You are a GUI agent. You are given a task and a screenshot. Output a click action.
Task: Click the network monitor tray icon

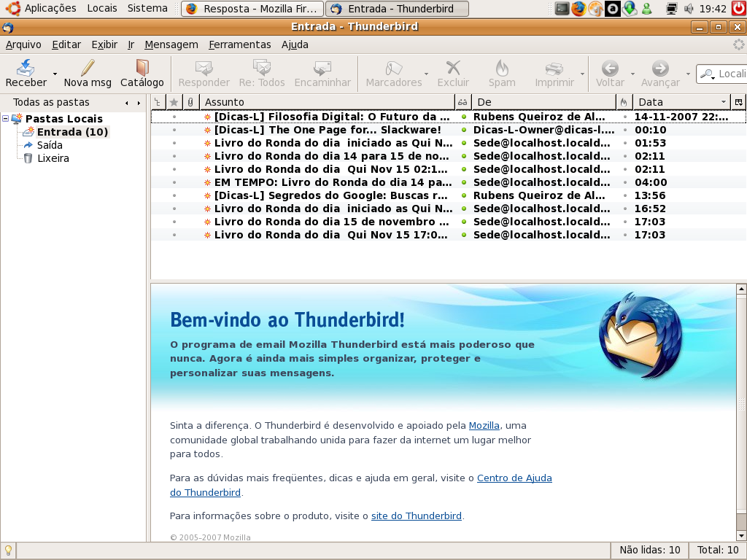coord(672,8)
